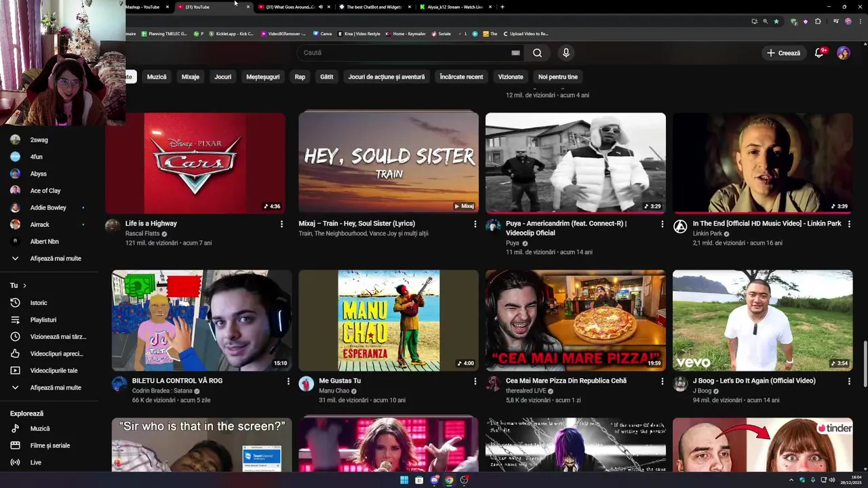Open Canva bookmark in bookmarks bar
This screenshot has width=868, height=488.
pyautogui.click(x=322, y=33)
